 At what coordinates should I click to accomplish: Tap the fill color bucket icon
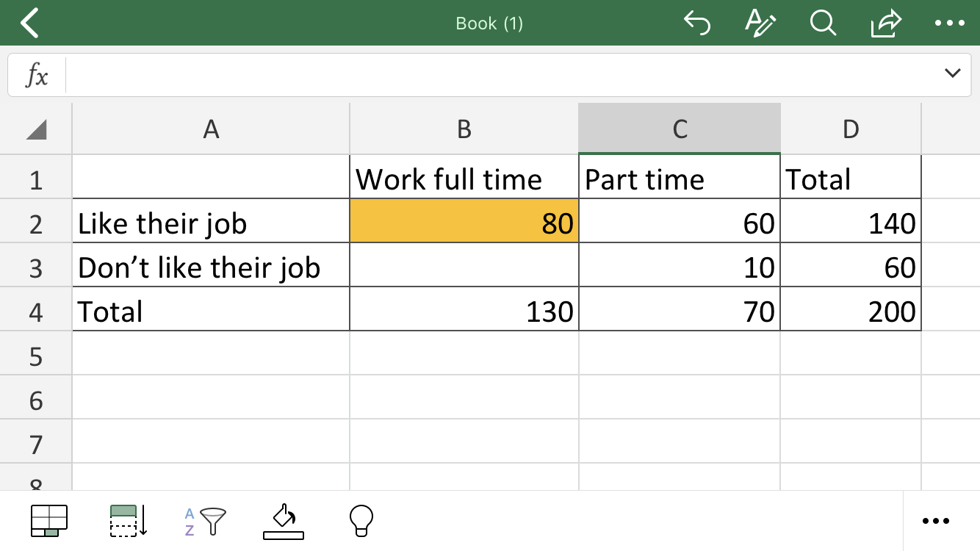(283, 521)
